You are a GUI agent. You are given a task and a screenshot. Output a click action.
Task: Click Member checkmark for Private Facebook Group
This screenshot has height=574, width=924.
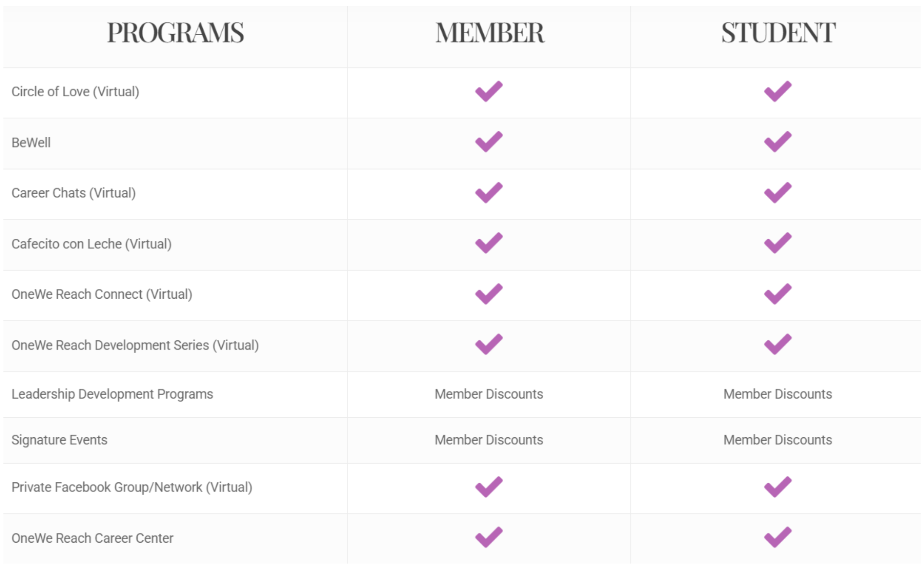[x=488, y=487]
